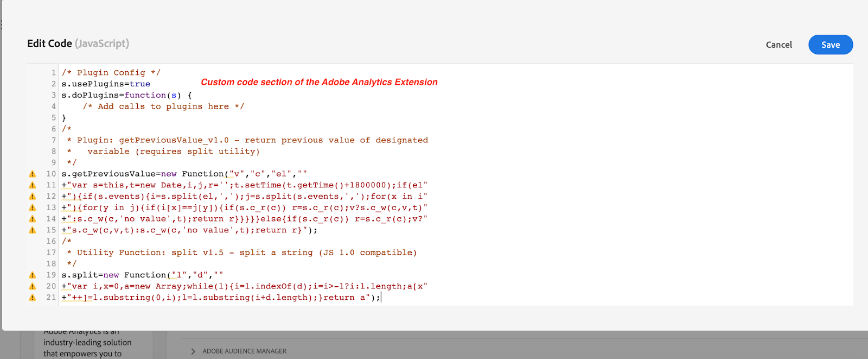
Task: Save the custom JavaScript code
Action: (x=831, y=45)
